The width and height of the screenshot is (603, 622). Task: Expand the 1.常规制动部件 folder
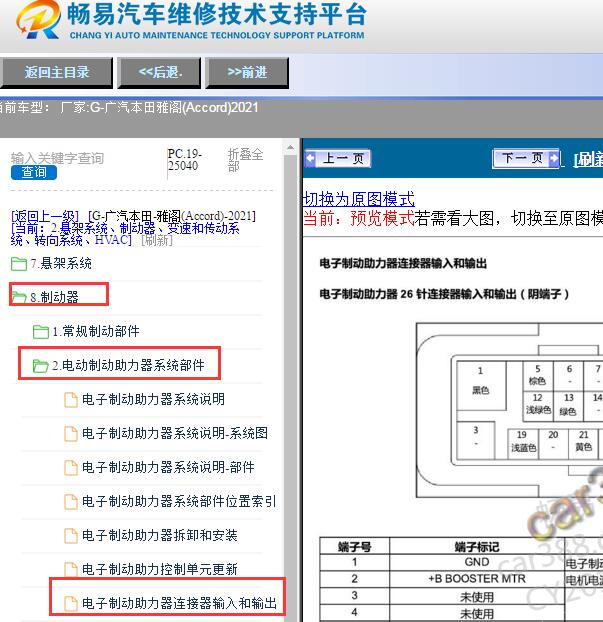point(96,331)
